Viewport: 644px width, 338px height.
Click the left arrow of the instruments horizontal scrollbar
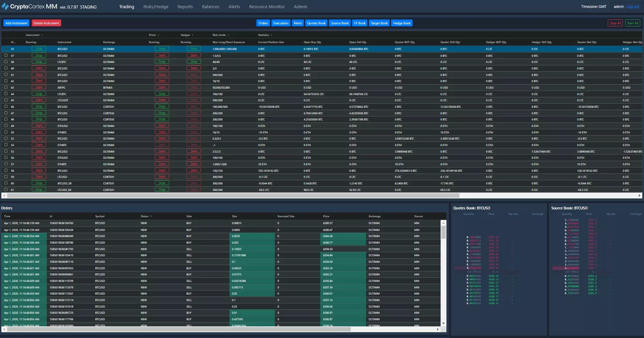click(4, 196)
